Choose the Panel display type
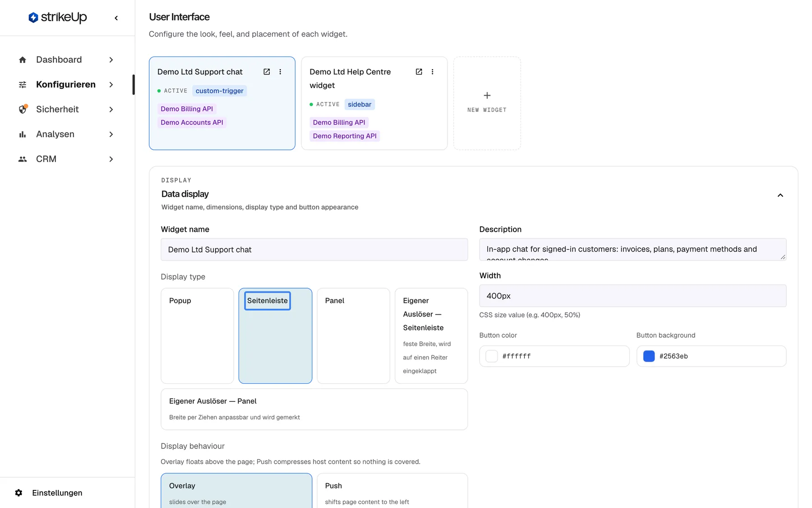 click(353, 336)
